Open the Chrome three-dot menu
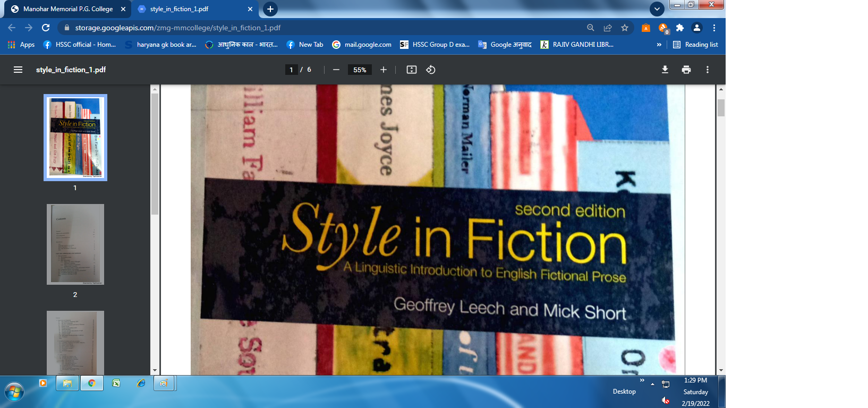The image size is (868, 408). tap(714, 28)
